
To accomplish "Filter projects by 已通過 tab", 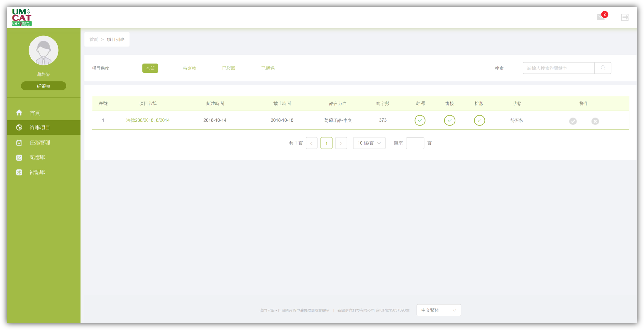I will [x=268, y=68].
